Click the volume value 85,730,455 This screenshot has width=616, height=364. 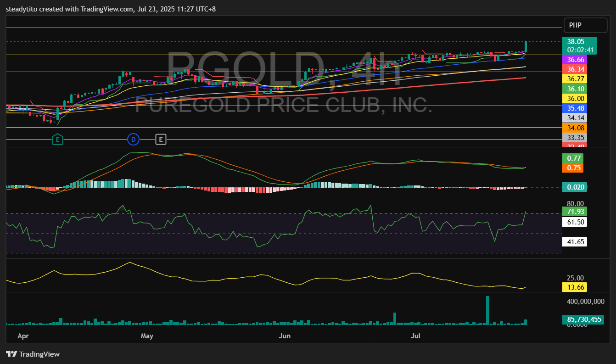coord(582,319)
